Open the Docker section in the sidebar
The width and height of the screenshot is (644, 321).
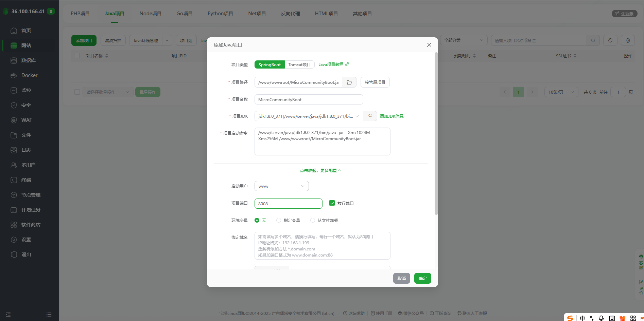click(29, 75)
